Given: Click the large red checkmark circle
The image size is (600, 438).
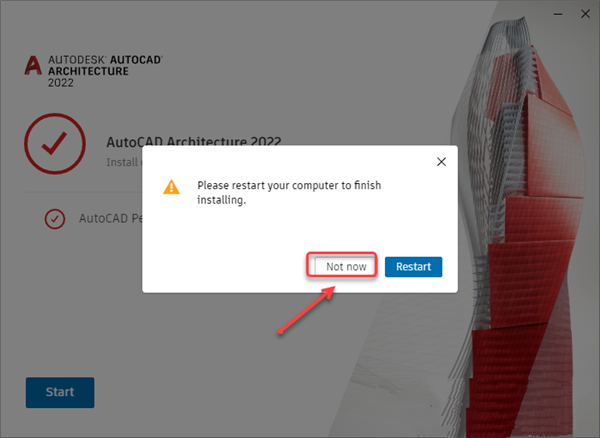Looking at the screenshot, I should tap(55, 143).
